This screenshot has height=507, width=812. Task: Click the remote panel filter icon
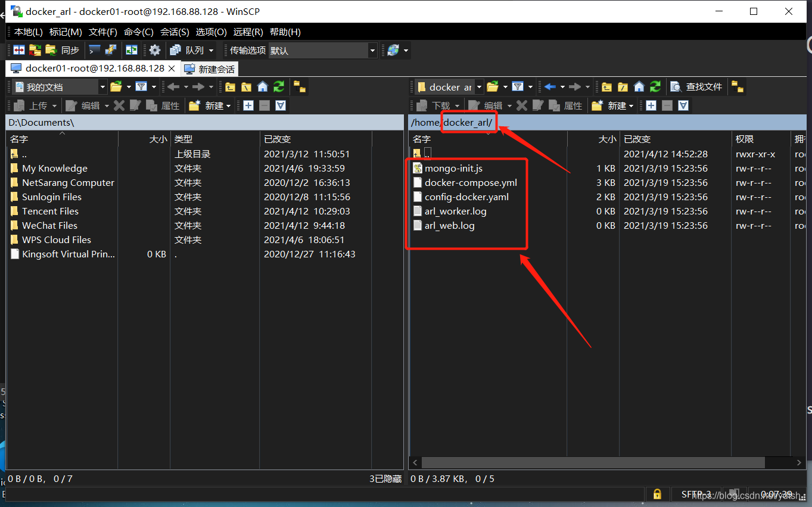tap(518, 87)
